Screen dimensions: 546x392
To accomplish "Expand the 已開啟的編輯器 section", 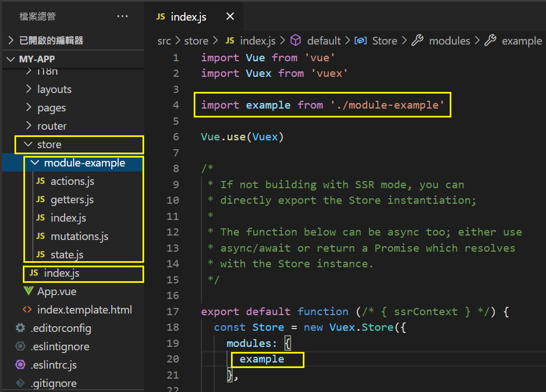I will 11,40.
